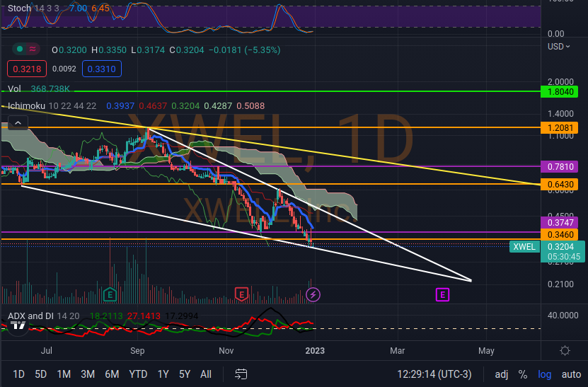This screenshot has width=588, height=387.
Task: Open chart settings gear icon
Action: 565,351
